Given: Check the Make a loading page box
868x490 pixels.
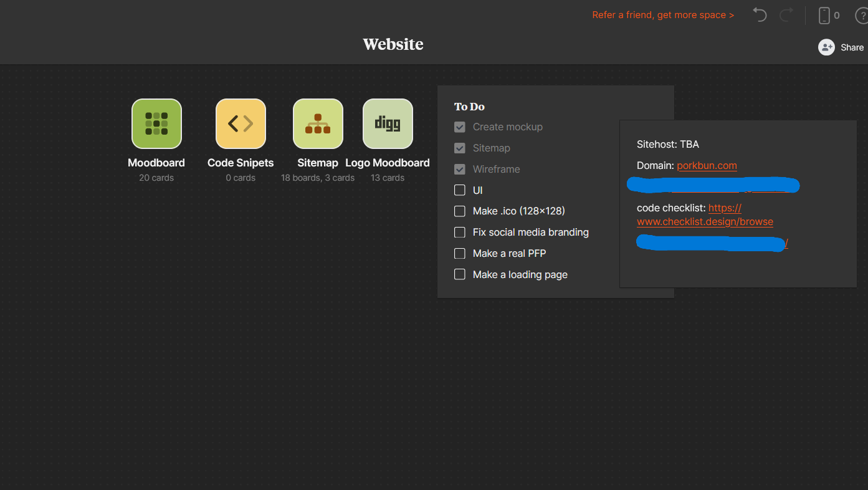Looking at the screenshot, I should pyautogui.click(x=460, y=275).
